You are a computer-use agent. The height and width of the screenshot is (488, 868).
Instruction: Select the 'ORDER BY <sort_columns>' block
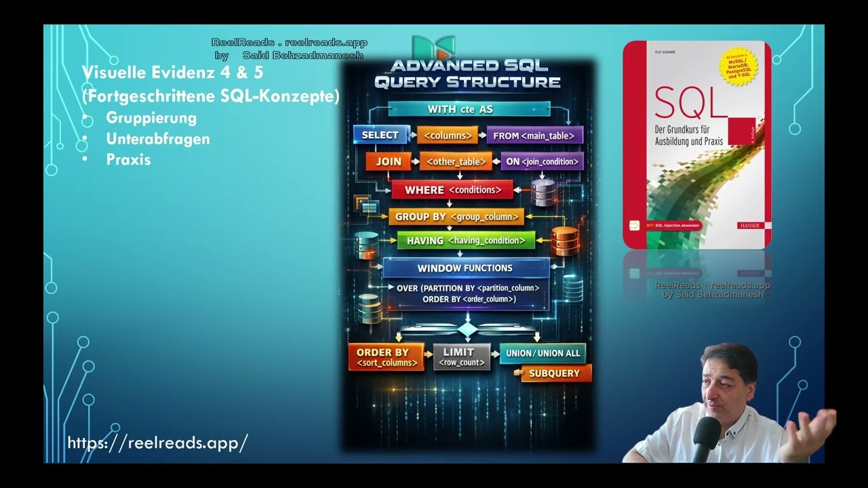pyautogui.click(x=385, y=357)
